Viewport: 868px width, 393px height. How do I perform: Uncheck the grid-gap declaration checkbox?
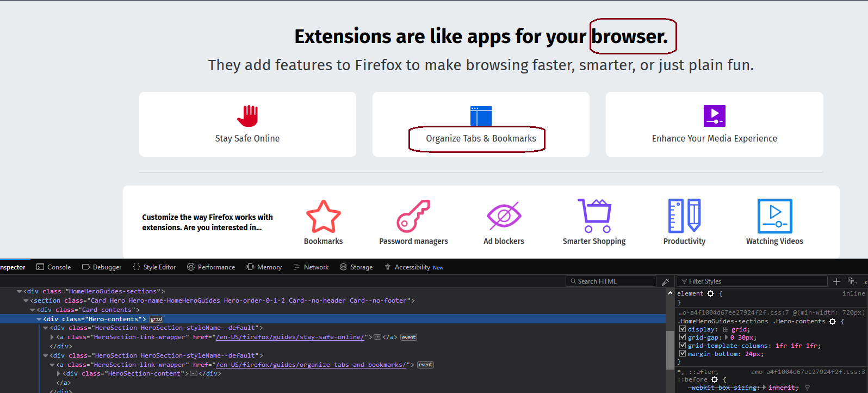683,337
